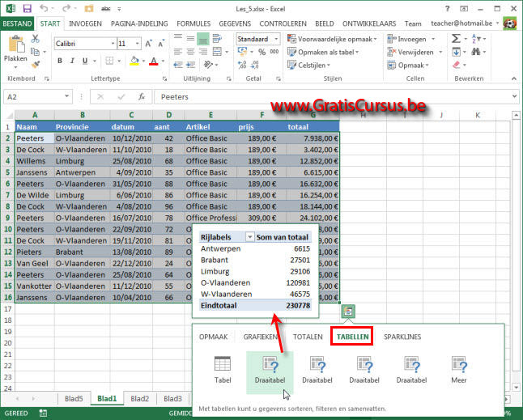Decrease font size with small A icon
Screen dimensions: 523x420
[161, 44]
